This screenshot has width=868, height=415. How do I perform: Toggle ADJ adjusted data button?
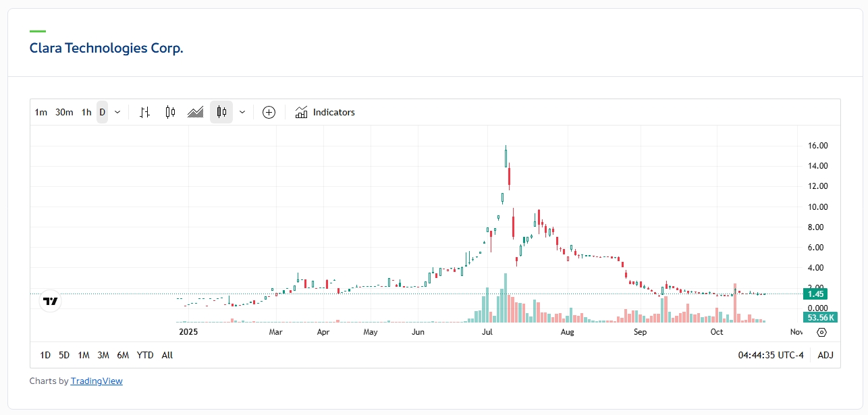point(825,355)
